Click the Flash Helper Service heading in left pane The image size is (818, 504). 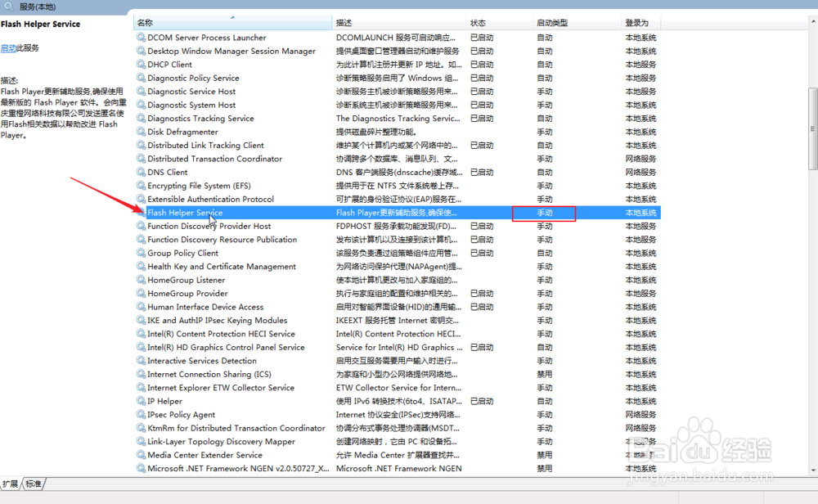point(41,24)
